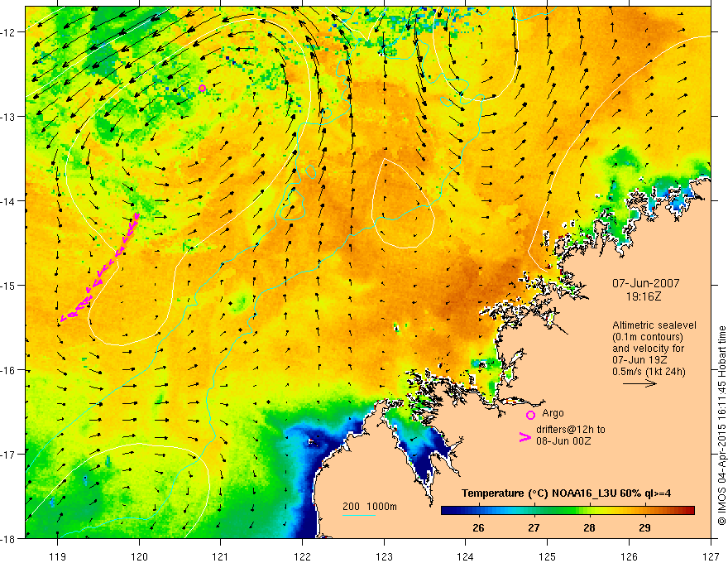Click the longitude axis label 124
The height and width of the screenshot is (563, 728).
point(466,557)
